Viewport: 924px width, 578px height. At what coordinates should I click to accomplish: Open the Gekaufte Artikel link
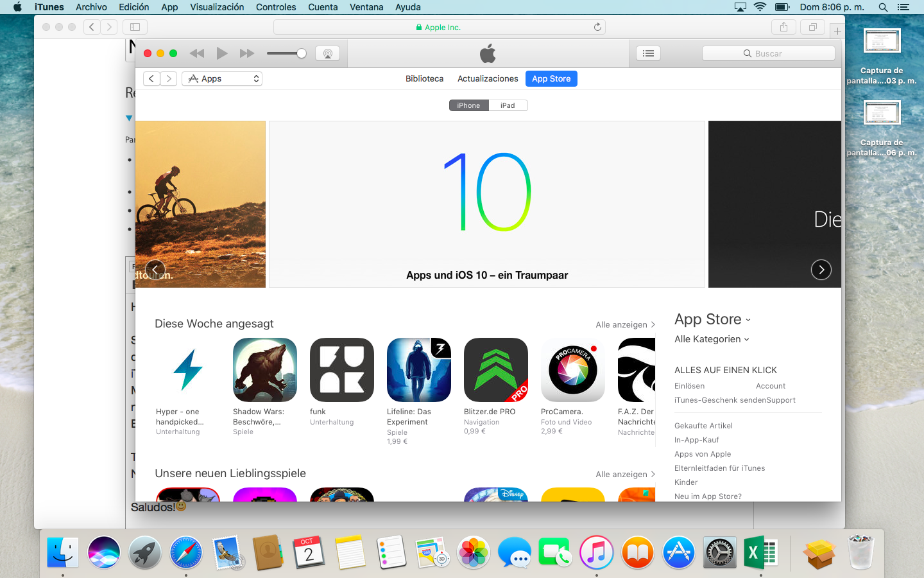(x=703, y=426)
